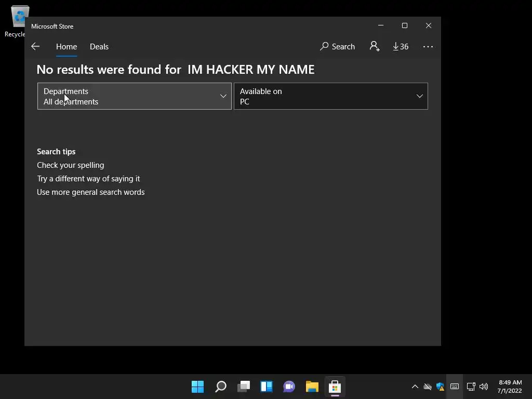The height and width of the screenshot is (399, 532).
Task: Go back using the Store back arrow
Action: (35, 46)
